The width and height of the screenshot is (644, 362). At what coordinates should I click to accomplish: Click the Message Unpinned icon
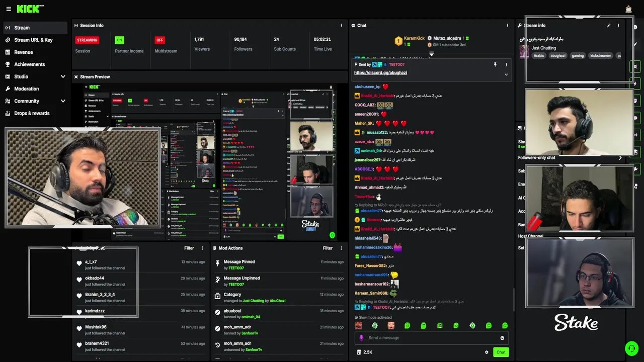[x=217, y=280]
